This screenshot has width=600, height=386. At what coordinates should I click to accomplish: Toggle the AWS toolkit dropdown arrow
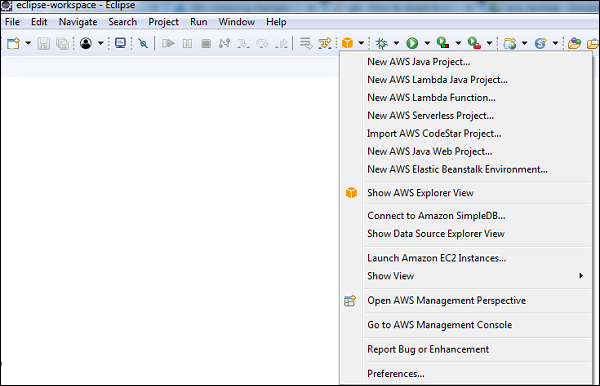pos(361,43)
